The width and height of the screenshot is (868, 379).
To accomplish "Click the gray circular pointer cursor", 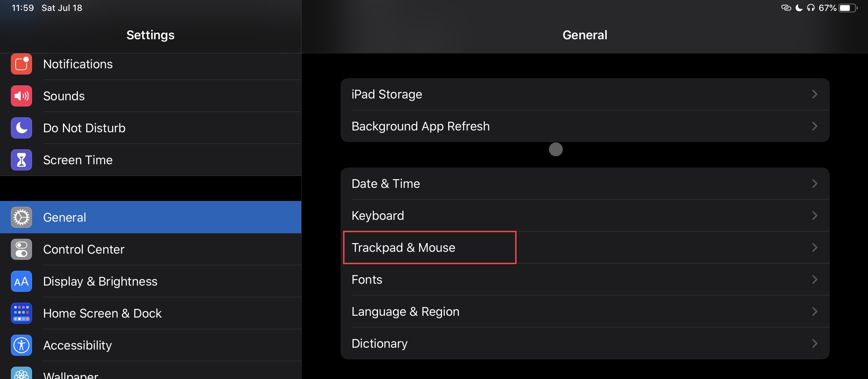I will pos(556,149).
